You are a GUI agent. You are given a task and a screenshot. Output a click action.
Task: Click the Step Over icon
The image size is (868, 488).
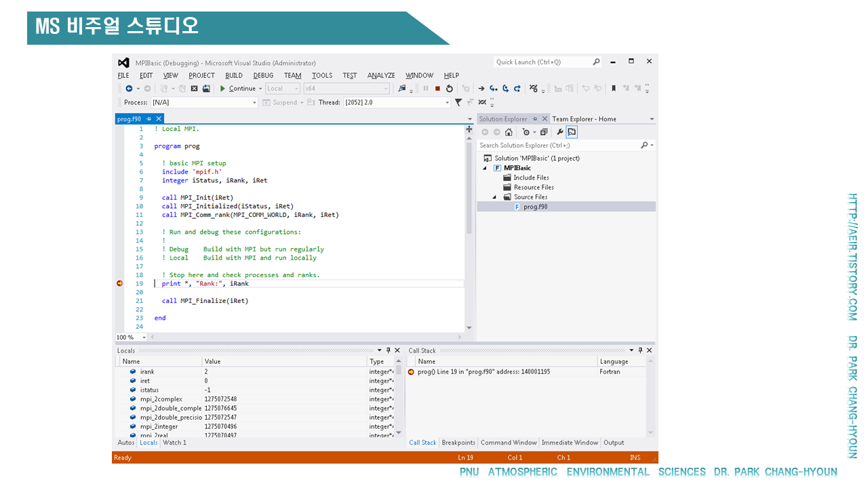tap(505, 88)
